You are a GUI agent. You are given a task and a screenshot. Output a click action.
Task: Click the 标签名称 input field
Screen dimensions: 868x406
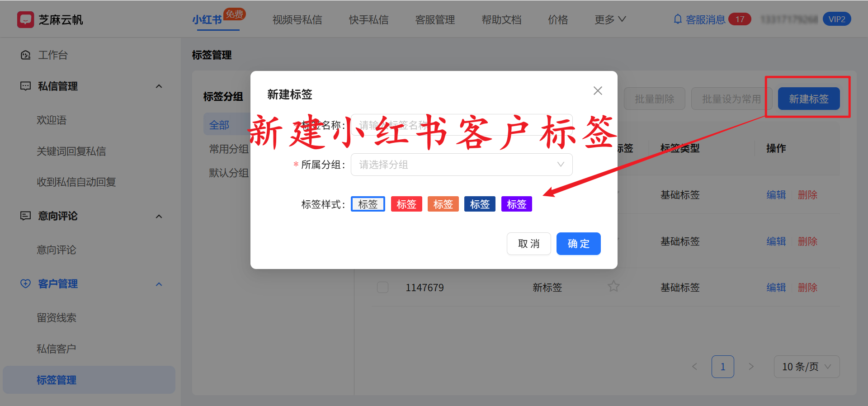[x=462, y=125]
